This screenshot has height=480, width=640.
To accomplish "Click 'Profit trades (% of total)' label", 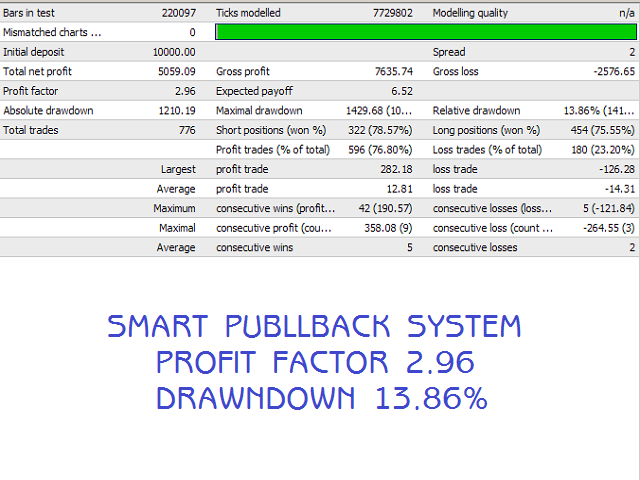I will 273,150.
